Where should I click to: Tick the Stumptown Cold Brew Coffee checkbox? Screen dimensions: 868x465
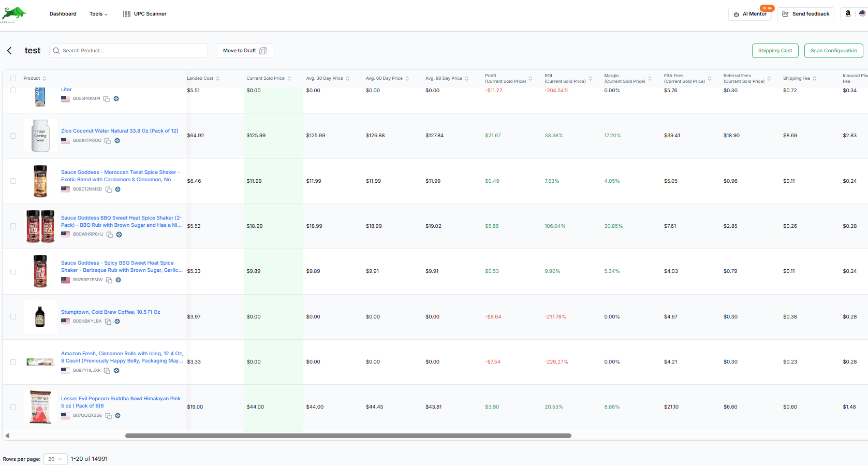click(13, 317)
